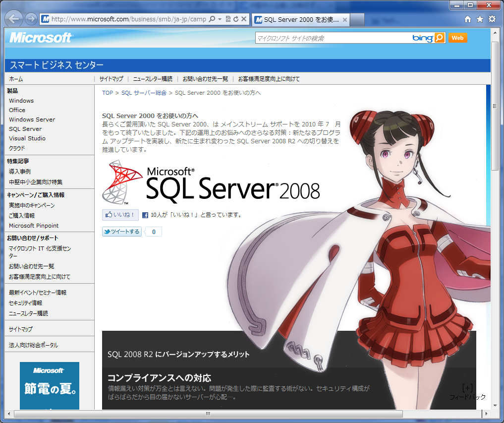Open sidebar ニュースレター購読 link
504x423 pixels.
point(28,313)
